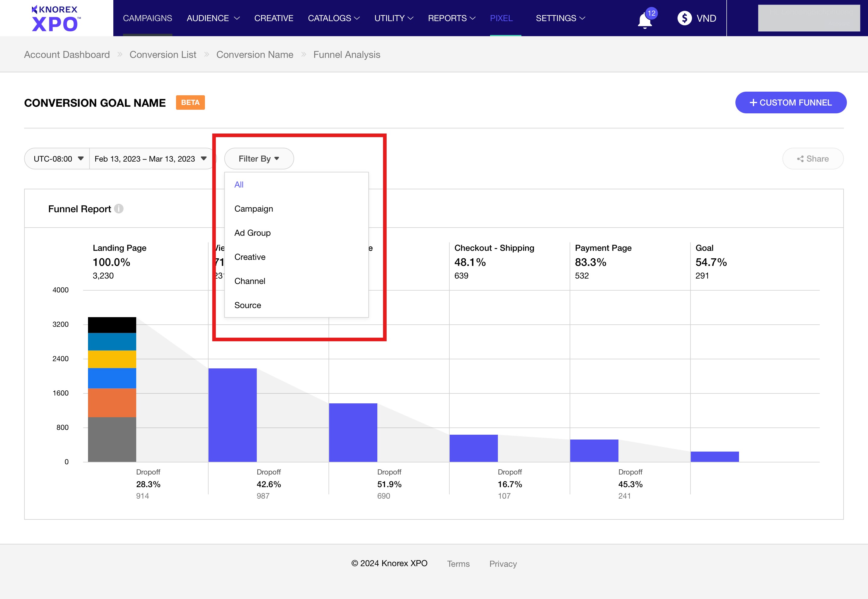Screen dimensions: 868x599
Task: Switch to the PIXEL navigation tab
Action: click(x=501, y=18)
